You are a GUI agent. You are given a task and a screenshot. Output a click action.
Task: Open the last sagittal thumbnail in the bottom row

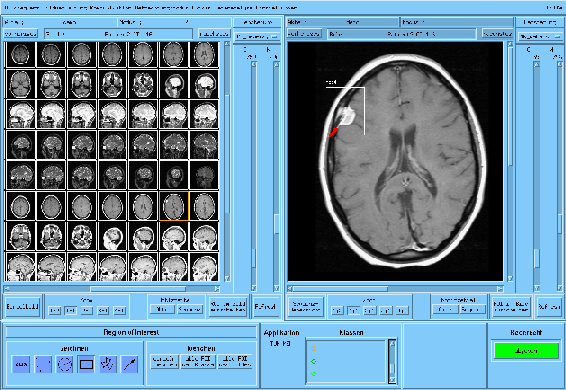tap(204, 267)
